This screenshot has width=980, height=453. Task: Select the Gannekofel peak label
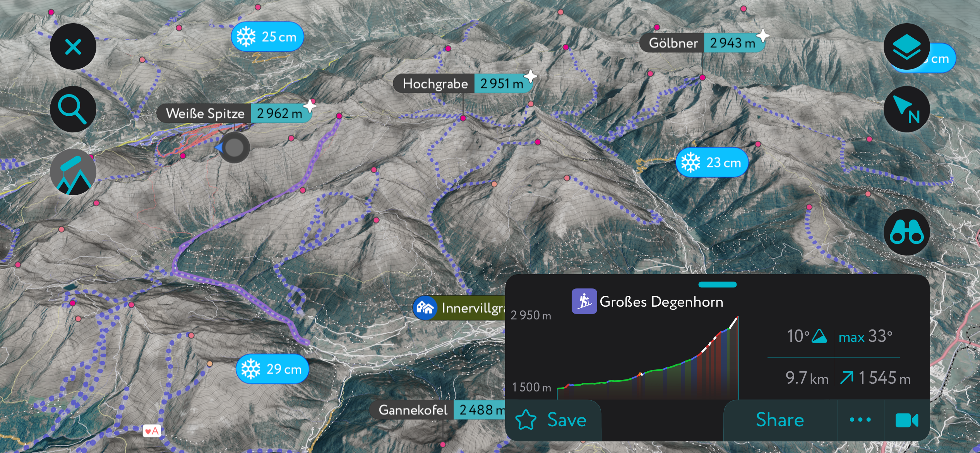(438, 410)
